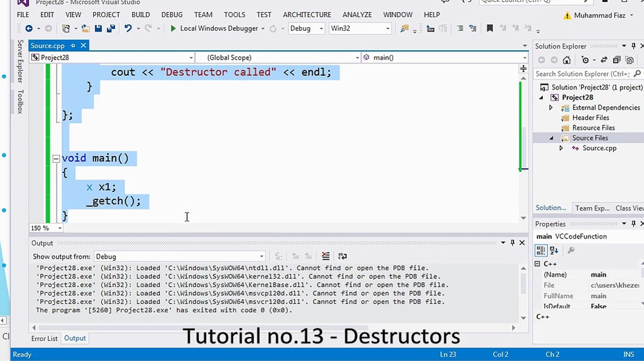Close the Source.cpp editor tab
The height and width of the screenshot is (361, 644).
[x=83, y=46]
